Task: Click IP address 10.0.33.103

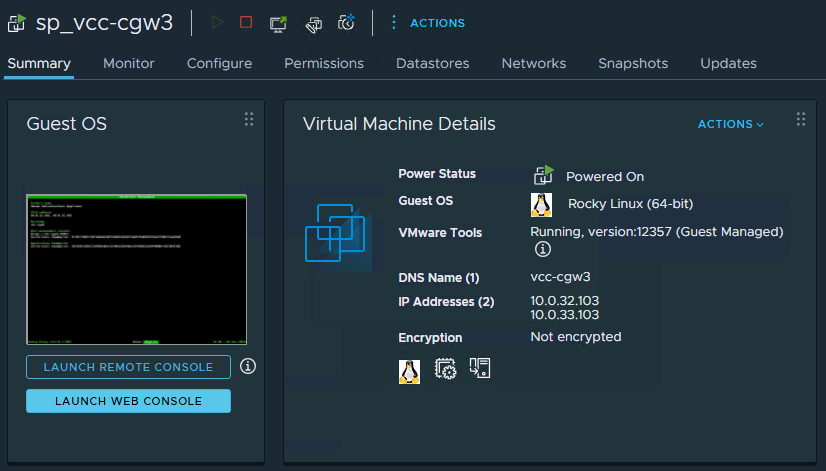Action: click(564, 315)
